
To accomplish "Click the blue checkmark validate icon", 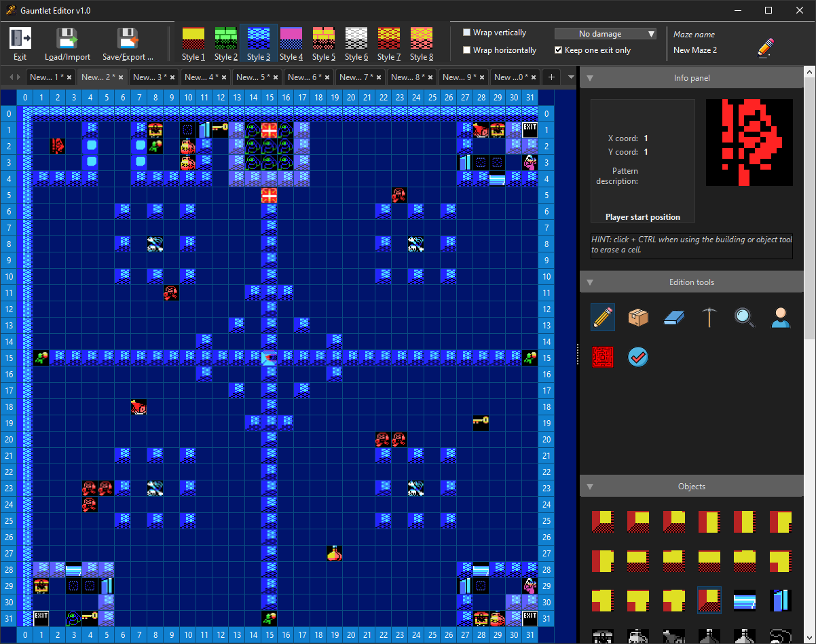I will click(638, 356).
